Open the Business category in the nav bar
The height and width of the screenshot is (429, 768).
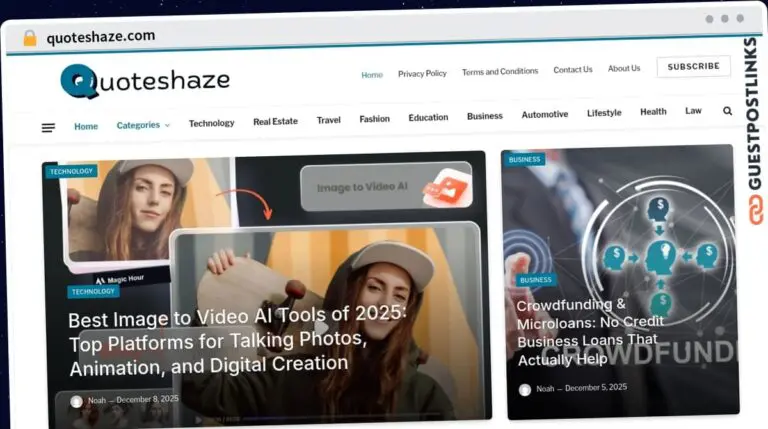(484, 116)
